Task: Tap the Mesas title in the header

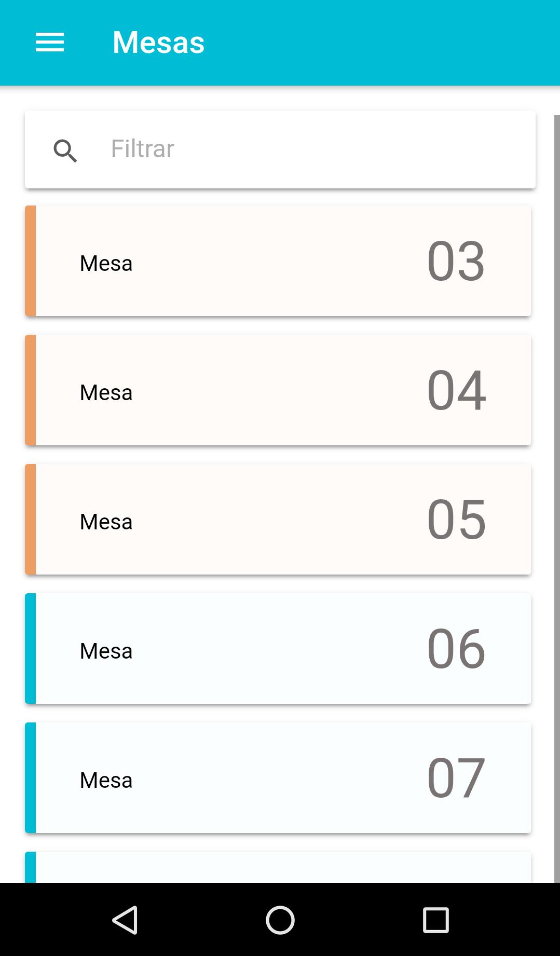Action: [x=158, y=42]
